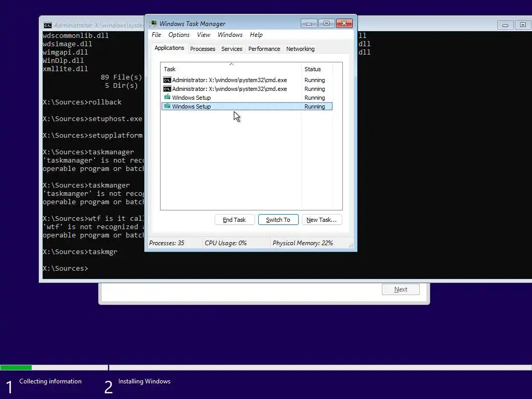Click the Running status of first cmd.exe
This screenshot has width=532, height=399.
[314, 80]
